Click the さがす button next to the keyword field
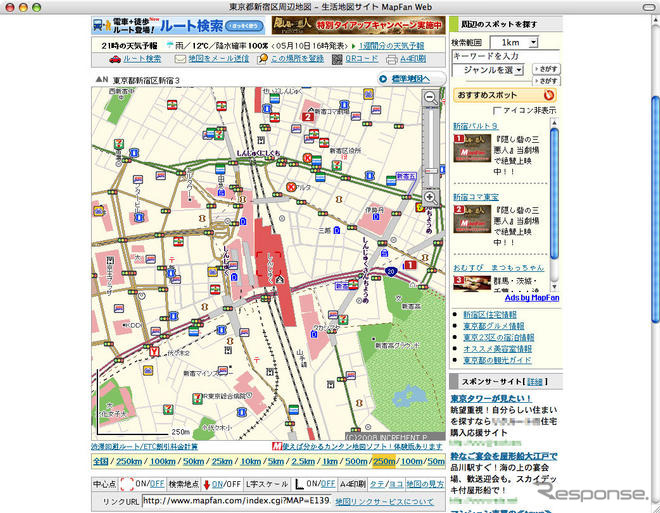 click(546, 69)
